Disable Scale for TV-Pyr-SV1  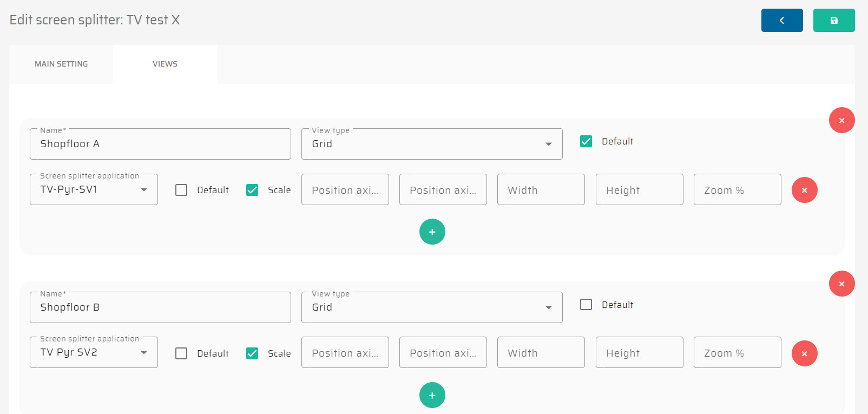(x=252, y=190)
